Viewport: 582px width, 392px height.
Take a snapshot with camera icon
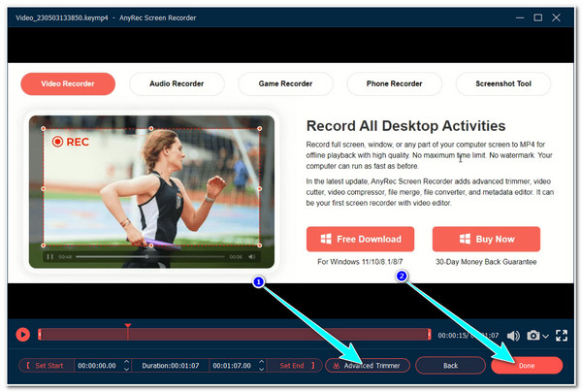pos(533,335)
